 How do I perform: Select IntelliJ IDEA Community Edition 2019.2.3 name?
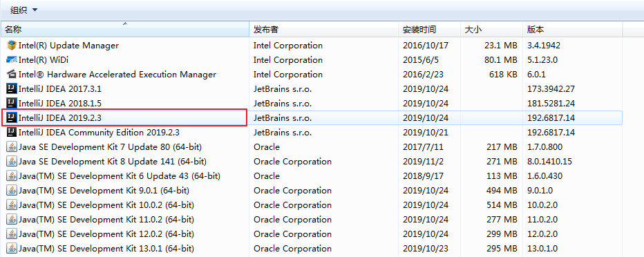pos(99,132)
